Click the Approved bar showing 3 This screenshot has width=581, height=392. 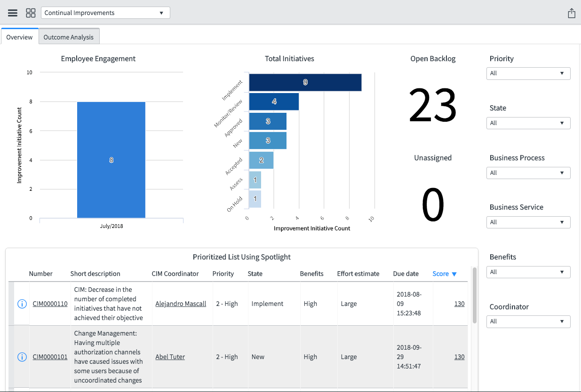point(268,121)
